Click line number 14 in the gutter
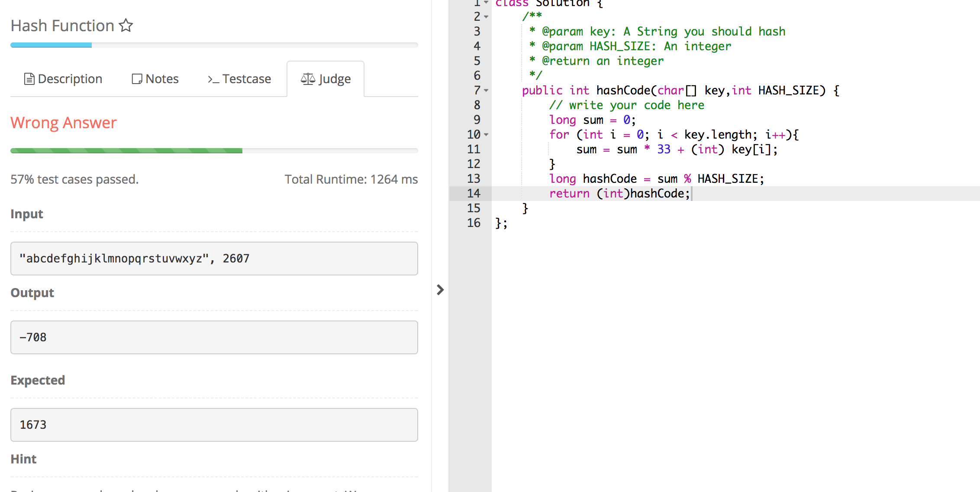The width and height of the screenshot is (980, 492). click(474, 194)
